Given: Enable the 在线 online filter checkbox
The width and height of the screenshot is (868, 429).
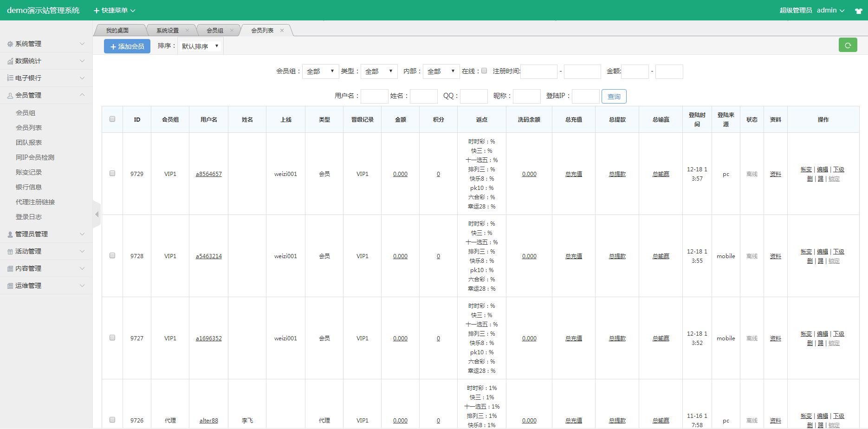Looking at the screenshot, I should (484, 71).
